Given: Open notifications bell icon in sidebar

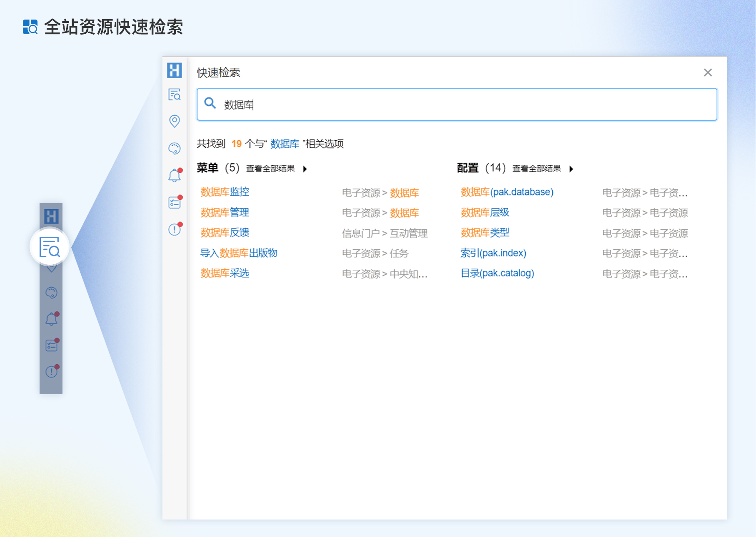Looking at the screenshot, I should (x=175, y=176).
